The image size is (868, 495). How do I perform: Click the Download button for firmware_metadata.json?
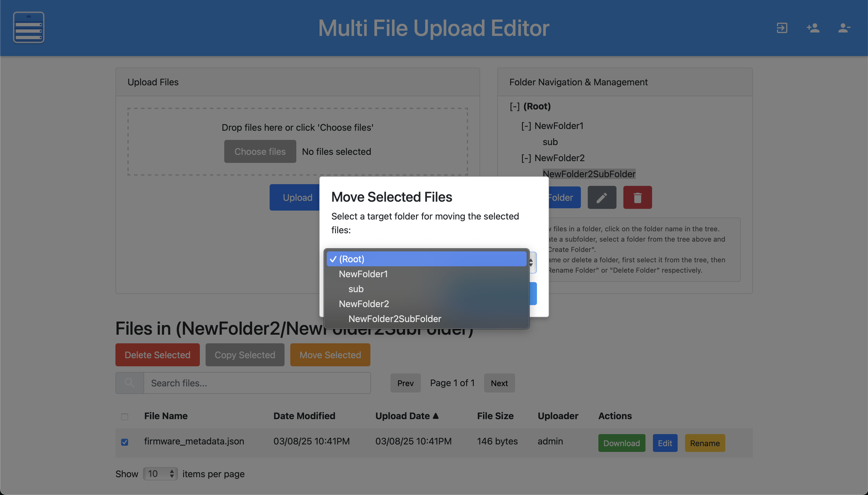coord(621,443)
